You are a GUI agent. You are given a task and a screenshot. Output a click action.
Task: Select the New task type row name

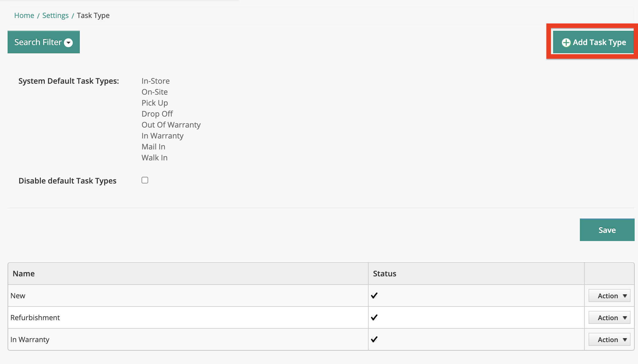pyautogui.click(x=18, y=296)
